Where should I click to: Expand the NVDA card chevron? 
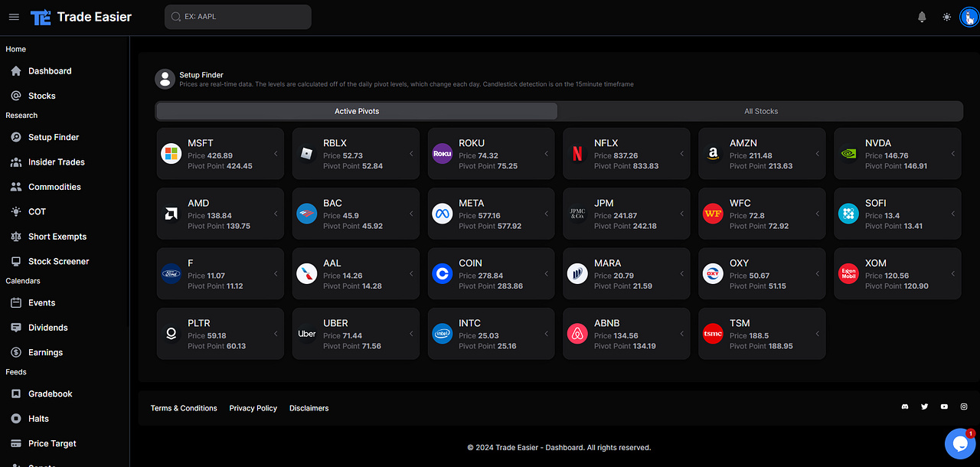coord(953,154)
